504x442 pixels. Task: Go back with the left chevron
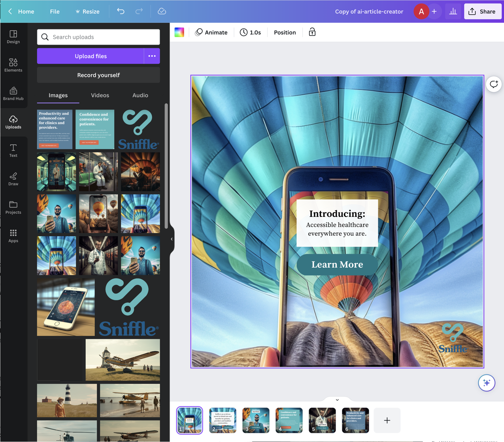pos(10,11)
